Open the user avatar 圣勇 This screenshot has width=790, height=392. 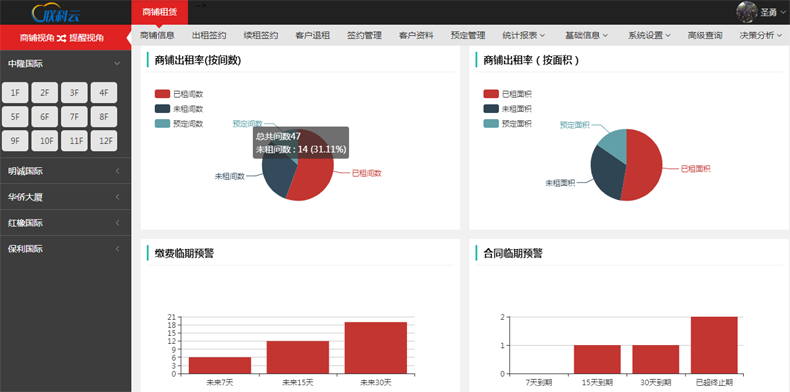tap(747, 12)
